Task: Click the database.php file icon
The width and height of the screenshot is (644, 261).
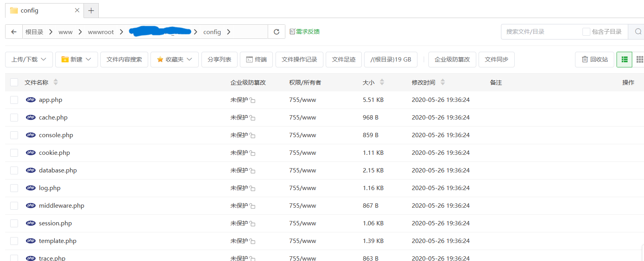Action: tap(31, 170)
